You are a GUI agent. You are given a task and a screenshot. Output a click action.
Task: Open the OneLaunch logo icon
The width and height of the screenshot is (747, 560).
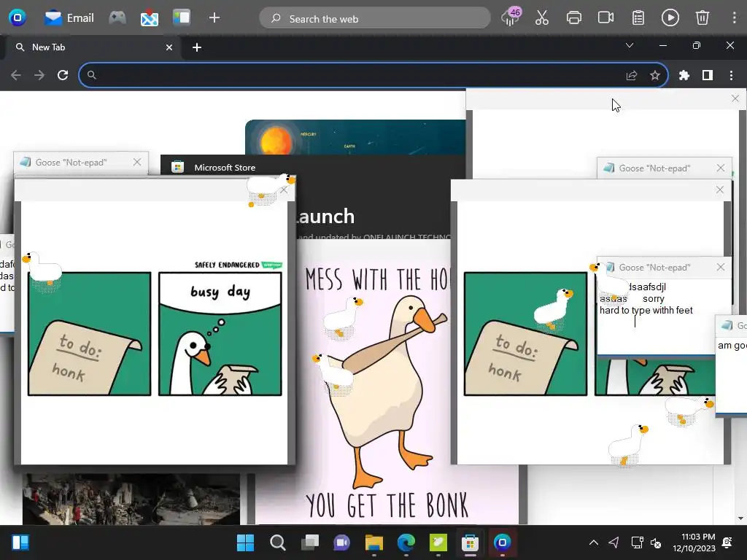click(18, 18)
